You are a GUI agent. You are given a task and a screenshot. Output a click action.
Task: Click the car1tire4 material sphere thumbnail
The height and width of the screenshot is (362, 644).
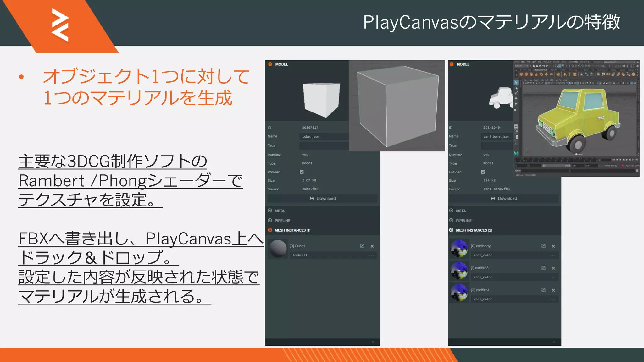tap(459, 293)
